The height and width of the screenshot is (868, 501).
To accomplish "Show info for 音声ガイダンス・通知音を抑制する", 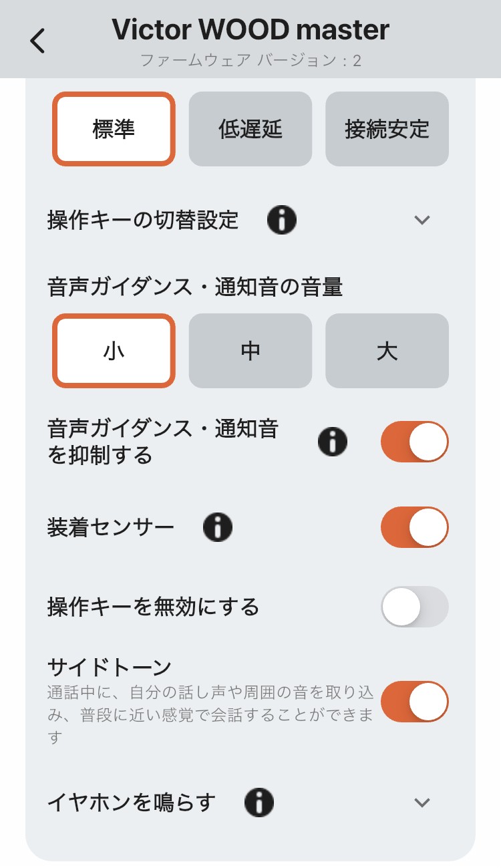I will [333, 442].
